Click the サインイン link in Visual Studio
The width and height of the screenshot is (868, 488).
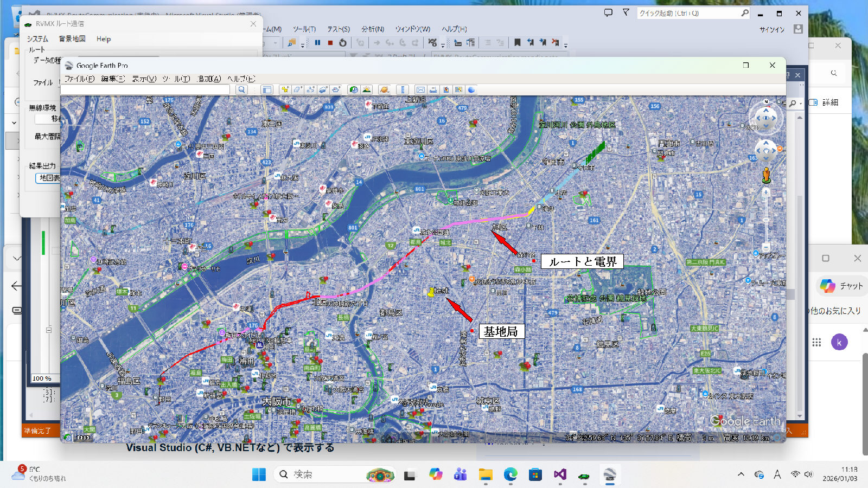[x=772, y=30]
